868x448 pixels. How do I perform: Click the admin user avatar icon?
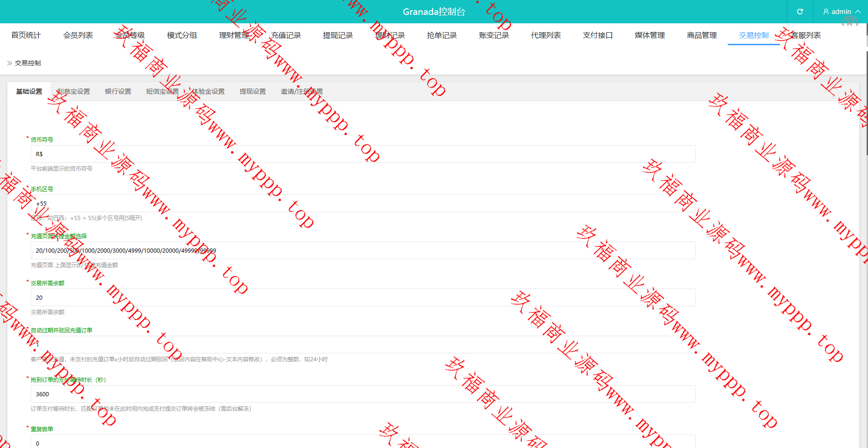[x=826, y=12]
